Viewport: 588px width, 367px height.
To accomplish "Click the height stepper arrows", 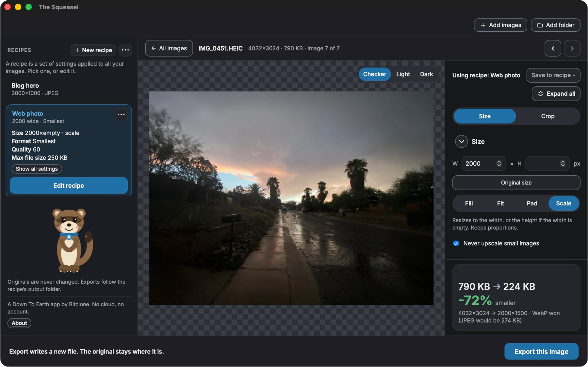I will tap(563, 164).
